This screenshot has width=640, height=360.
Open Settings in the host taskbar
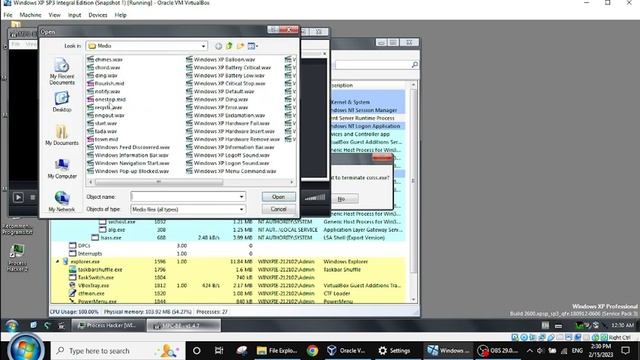click(x=394, y=351)
